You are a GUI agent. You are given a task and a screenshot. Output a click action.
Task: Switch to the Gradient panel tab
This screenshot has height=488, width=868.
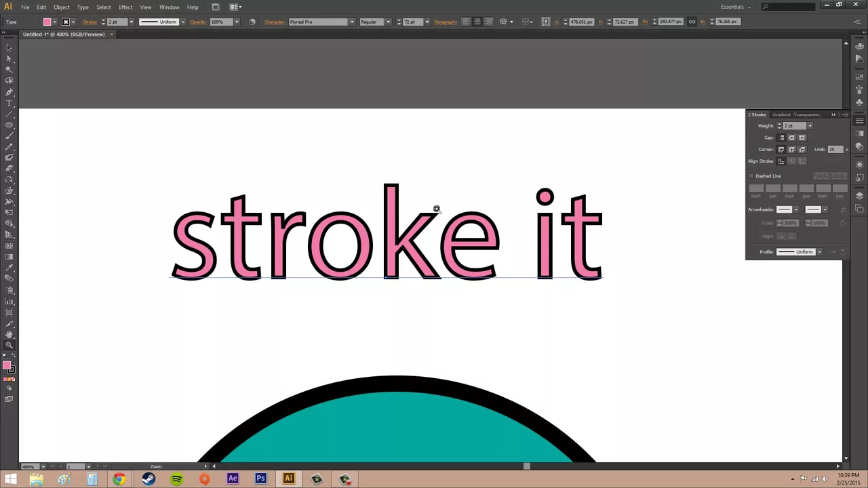(x=781, y=115)
